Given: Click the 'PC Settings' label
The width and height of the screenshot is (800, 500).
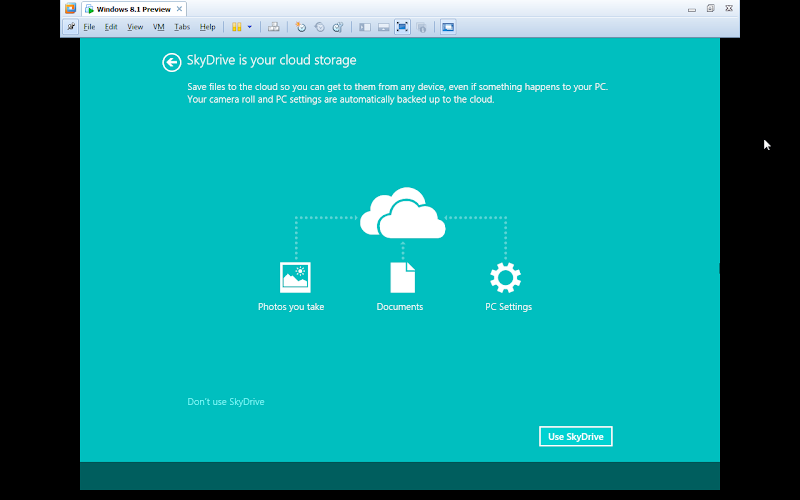Looking at the screenshot, I should pyautogui.click(x=508, y=307).
